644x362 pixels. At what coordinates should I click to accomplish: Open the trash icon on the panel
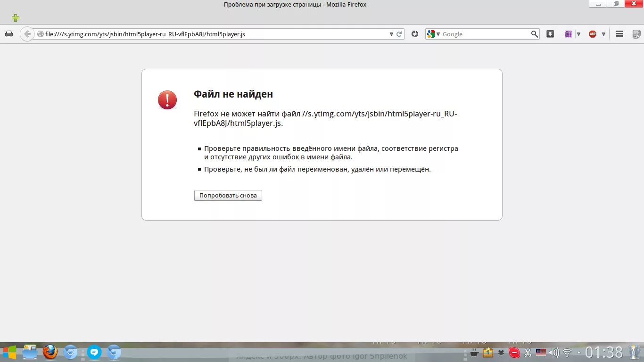(635, 352)
